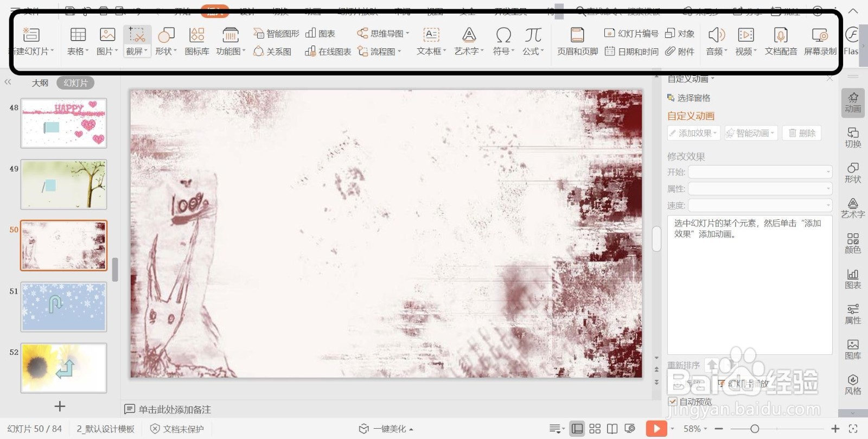Screen dimensions: 868x439
Task: Open the 属性 property combo box
Action: [760, 189]
